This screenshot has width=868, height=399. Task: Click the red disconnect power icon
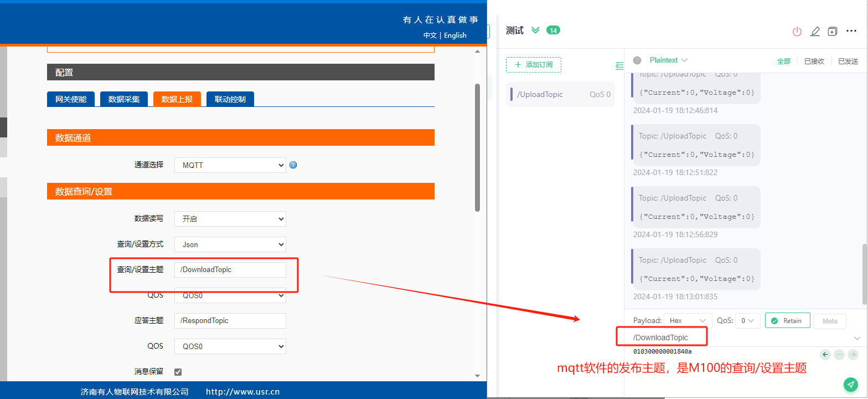click(797, 32)
